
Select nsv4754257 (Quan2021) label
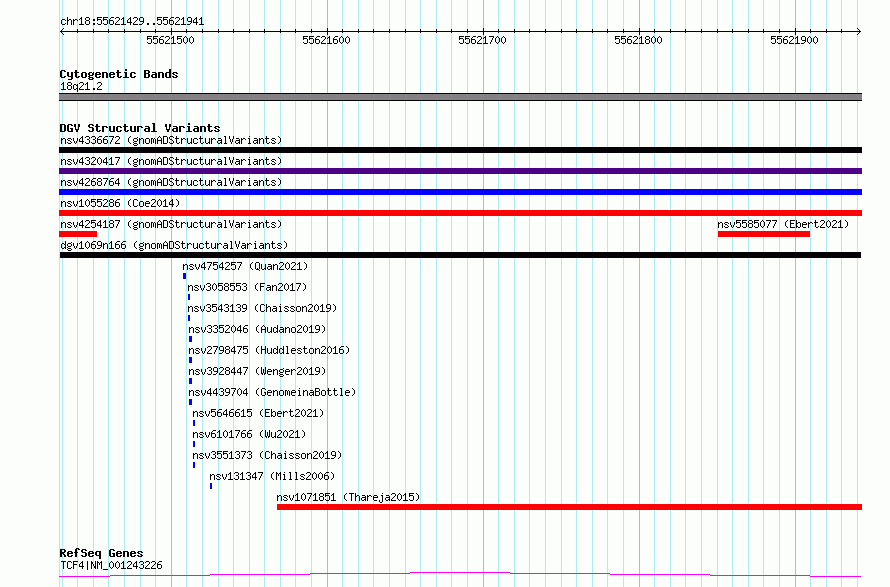click(245, 266)
